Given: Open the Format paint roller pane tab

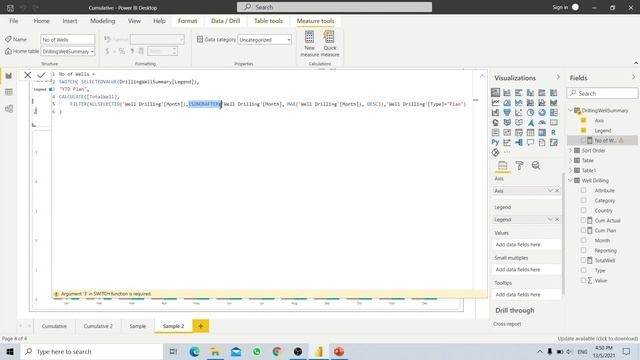Looking at the screenshot, I should click(x=519, y=165).
